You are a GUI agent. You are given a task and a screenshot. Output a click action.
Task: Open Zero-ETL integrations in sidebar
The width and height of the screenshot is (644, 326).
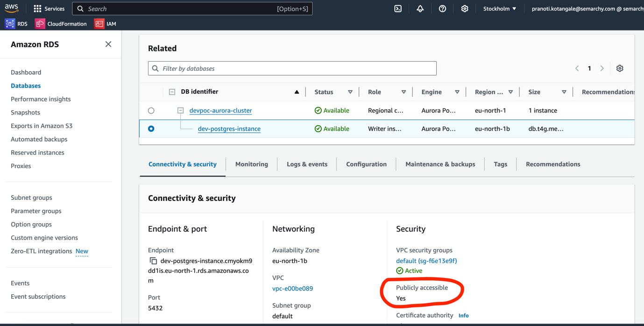pos(42,251)
